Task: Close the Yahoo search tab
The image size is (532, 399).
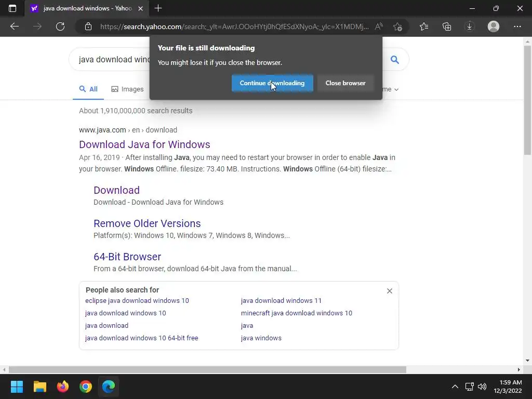Action: pos(140,8)
